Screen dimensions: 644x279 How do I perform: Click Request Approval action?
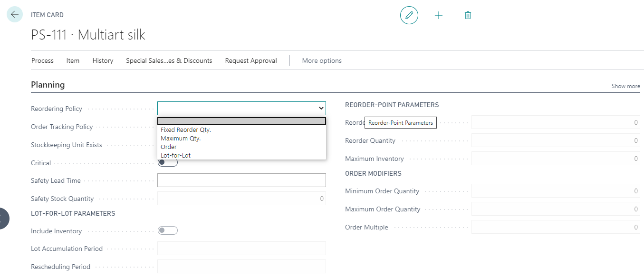[251, 60]
